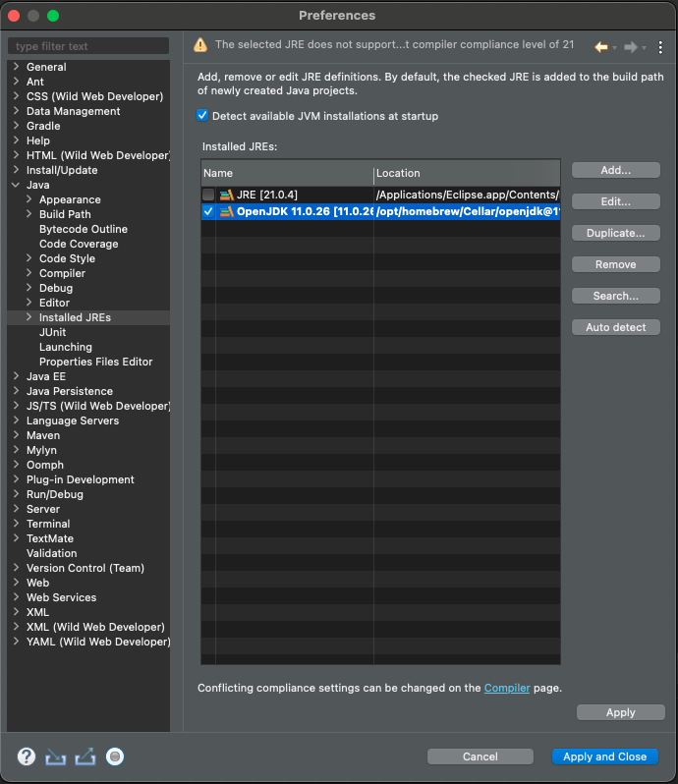Open the three-dot view menu

point(660,47)
